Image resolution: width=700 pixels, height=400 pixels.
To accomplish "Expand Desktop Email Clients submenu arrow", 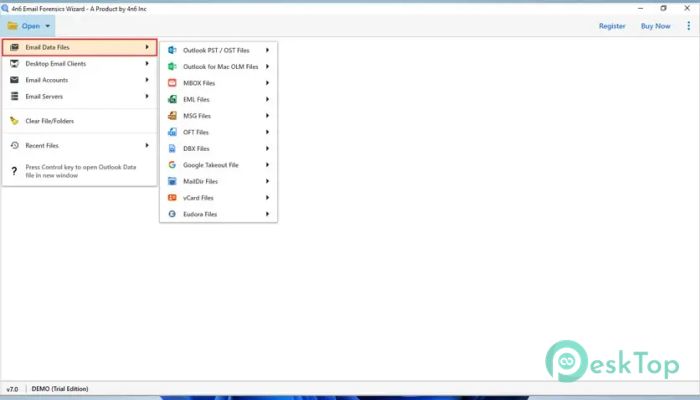I will [147, 63].
